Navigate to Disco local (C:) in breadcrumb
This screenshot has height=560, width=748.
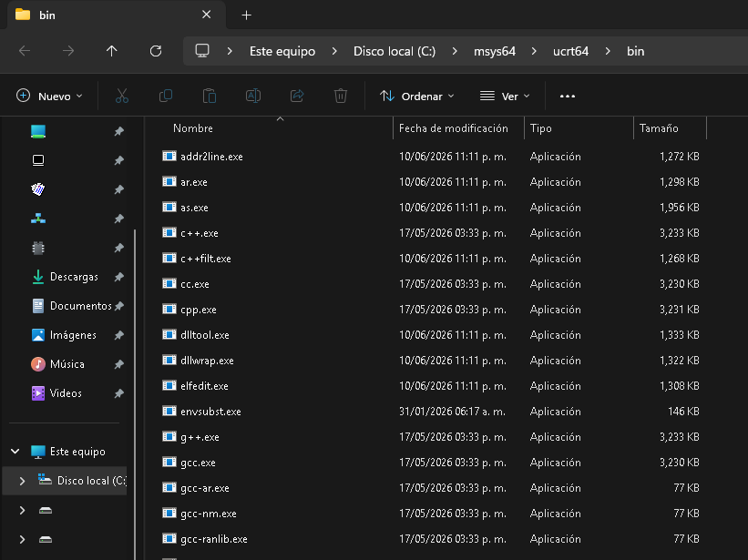pos(394,51)
